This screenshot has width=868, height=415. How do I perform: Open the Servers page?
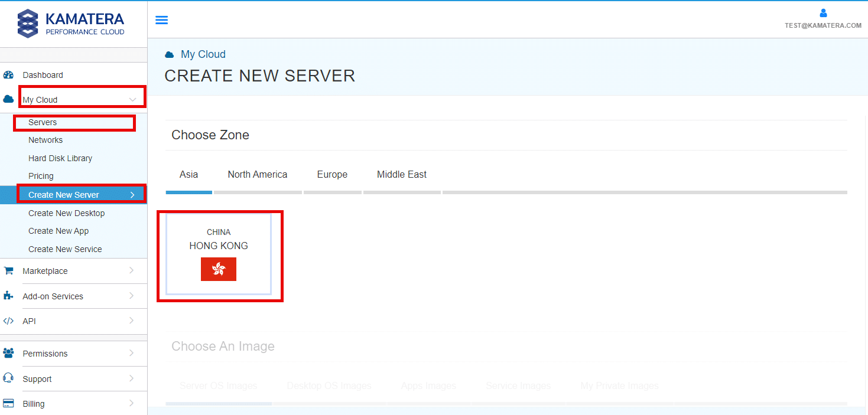coord(41,122)
